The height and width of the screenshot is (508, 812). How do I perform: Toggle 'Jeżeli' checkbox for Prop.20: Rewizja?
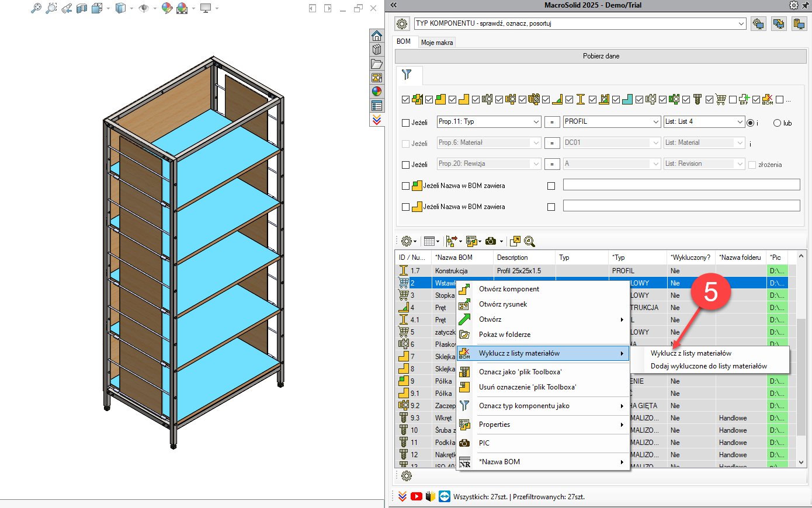[406, 165]
